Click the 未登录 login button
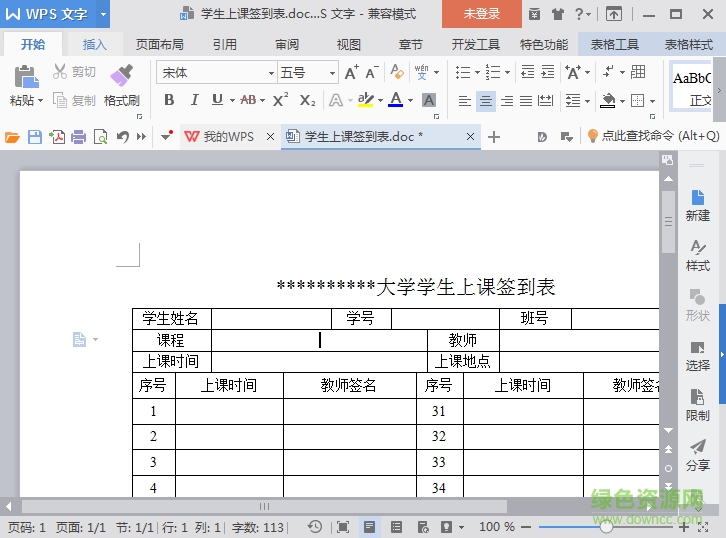The height and width of the screenshot is (538, 726). coord(482,14)
